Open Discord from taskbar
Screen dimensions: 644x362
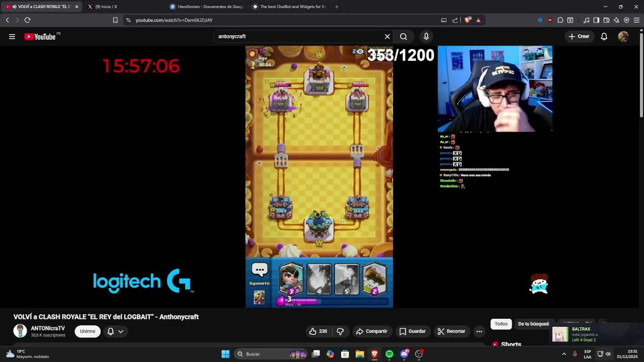pyautogui.click(x=404, y=354)
